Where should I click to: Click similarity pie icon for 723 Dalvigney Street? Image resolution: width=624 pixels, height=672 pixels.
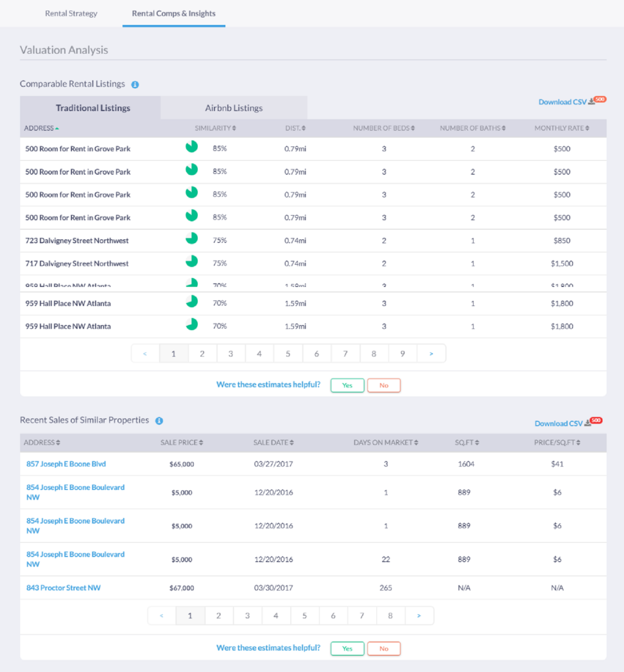point(192,239)
